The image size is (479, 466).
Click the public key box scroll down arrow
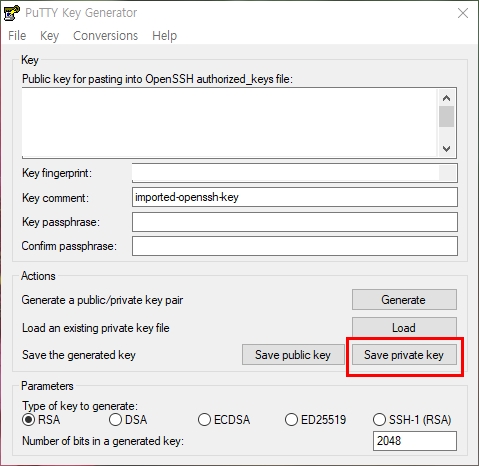pos(446,149)
